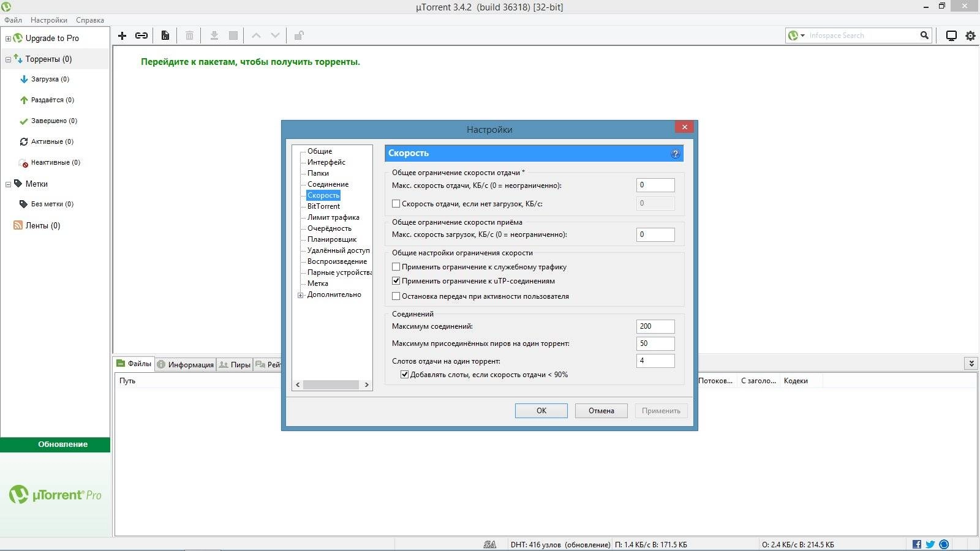Click the network status icon in status bar
This screenshot has width=980, height=551.
490,544
